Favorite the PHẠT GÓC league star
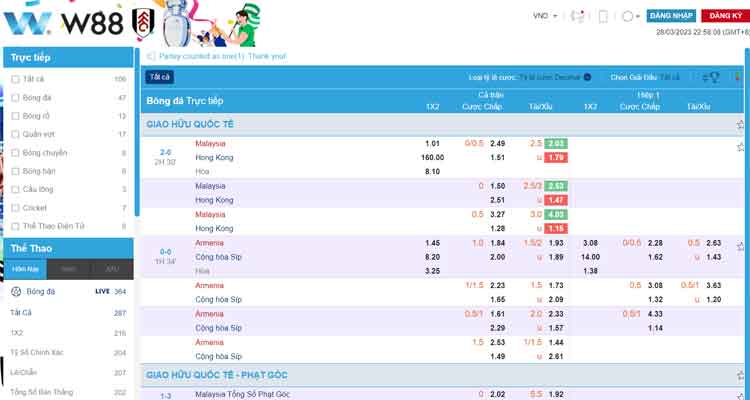Screen dimensions: 750x400 coord(740,375)
